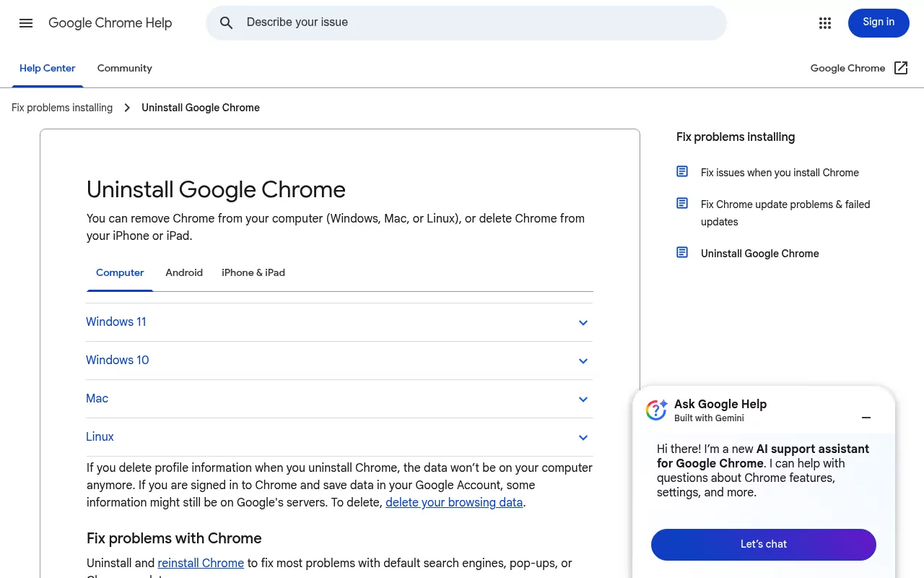Image resolution: width=924 pixels, height=578 pixels.
Task: Switch to the Help Center tab
Action: click(48, 69)
